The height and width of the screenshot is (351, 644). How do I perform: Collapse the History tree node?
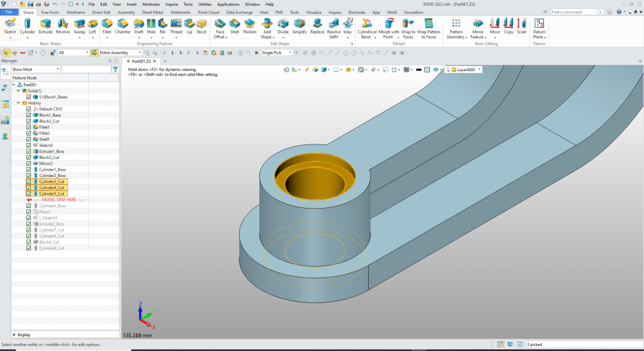click(18, 103)
